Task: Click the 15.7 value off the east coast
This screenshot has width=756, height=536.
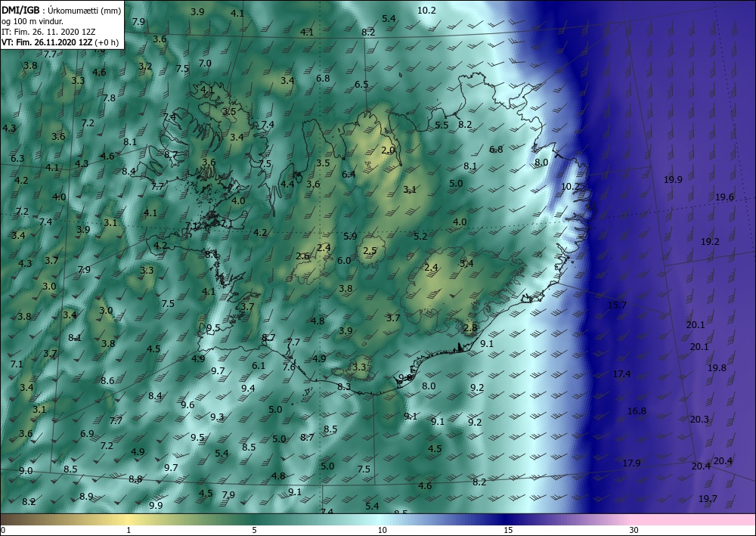Action: coord(617,305)
